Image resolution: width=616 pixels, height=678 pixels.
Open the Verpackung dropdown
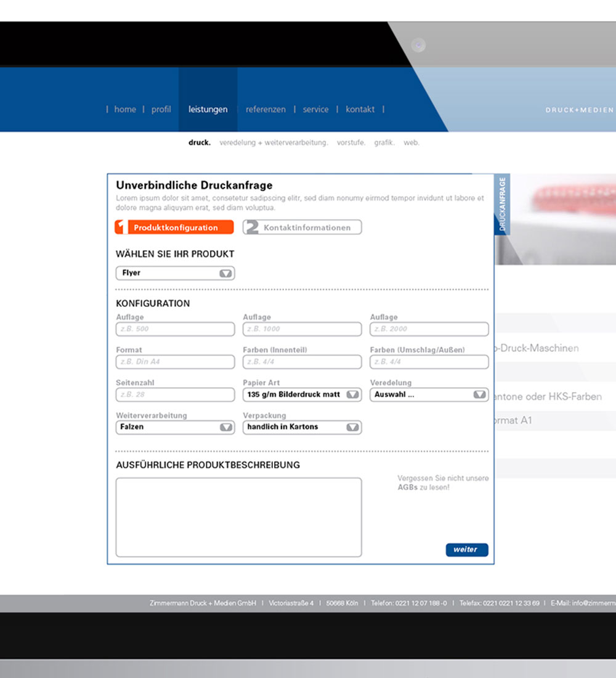302,427
